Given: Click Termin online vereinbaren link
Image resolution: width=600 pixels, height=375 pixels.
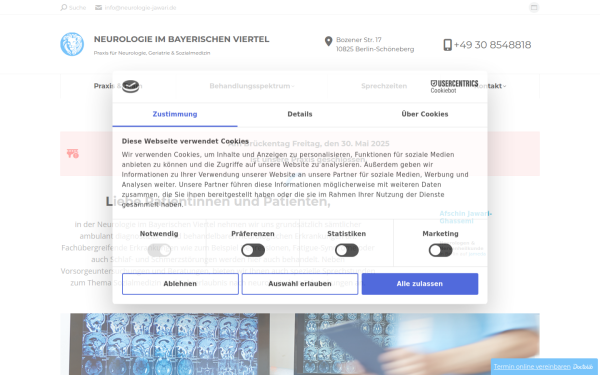Looking at the screenshot, I should pos(532,367).
